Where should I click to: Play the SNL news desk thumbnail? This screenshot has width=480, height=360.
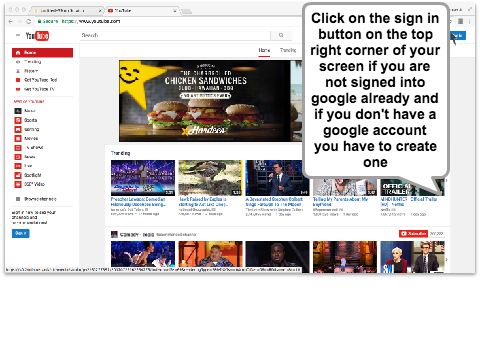[x=412, y=257]
